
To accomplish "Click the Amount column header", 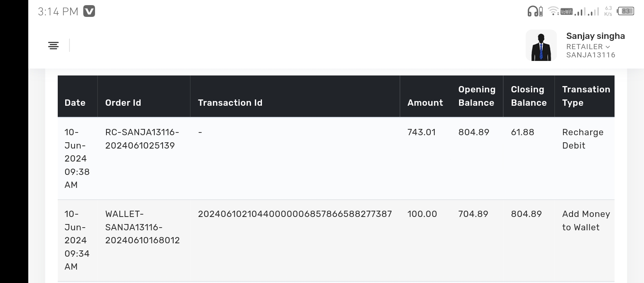I will click(x=425, y=103).
